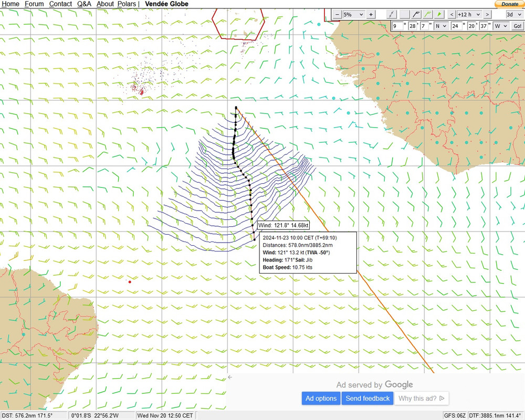Click the latitude minutes field
This screenshot has height=420, width=525.
413,26
